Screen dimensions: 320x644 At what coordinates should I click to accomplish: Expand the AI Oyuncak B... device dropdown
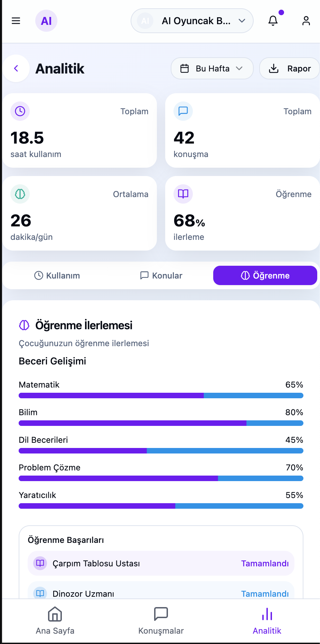[x=192, y=21]
